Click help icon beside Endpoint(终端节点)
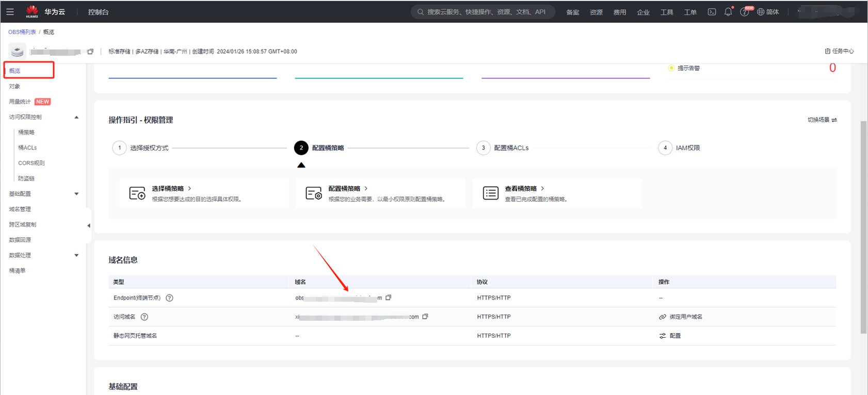 click(x=169, y=298)
